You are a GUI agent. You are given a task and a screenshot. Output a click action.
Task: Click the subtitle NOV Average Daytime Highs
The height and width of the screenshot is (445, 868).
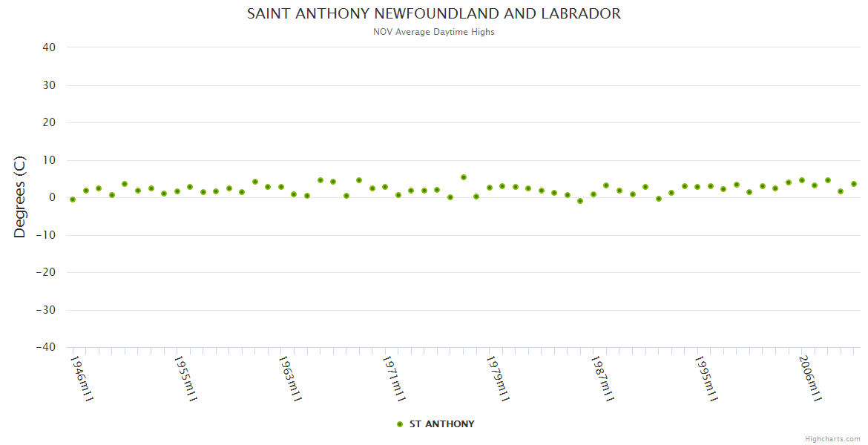433,32
